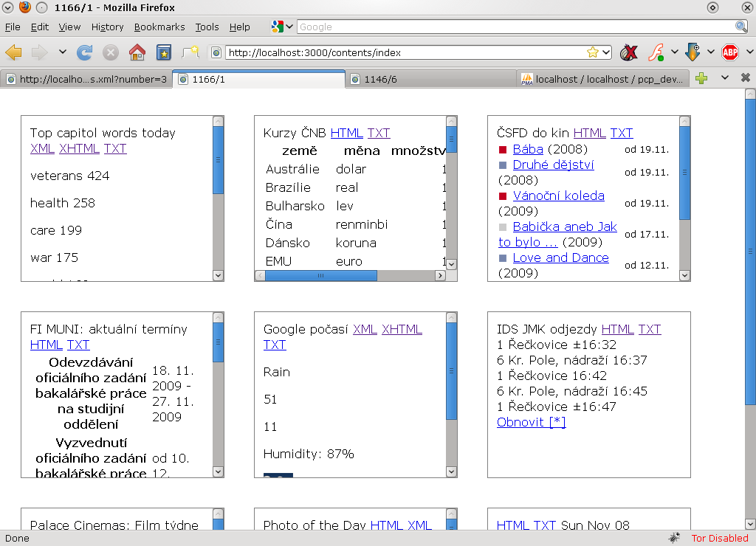Reload the current page
The height and width of the screenshot is (546, 756).
[x=85, y=52]
